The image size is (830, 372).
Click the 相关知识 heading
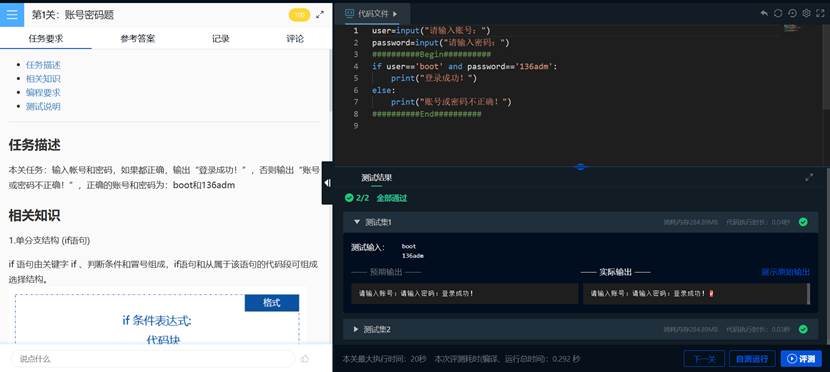coord(34,215)
